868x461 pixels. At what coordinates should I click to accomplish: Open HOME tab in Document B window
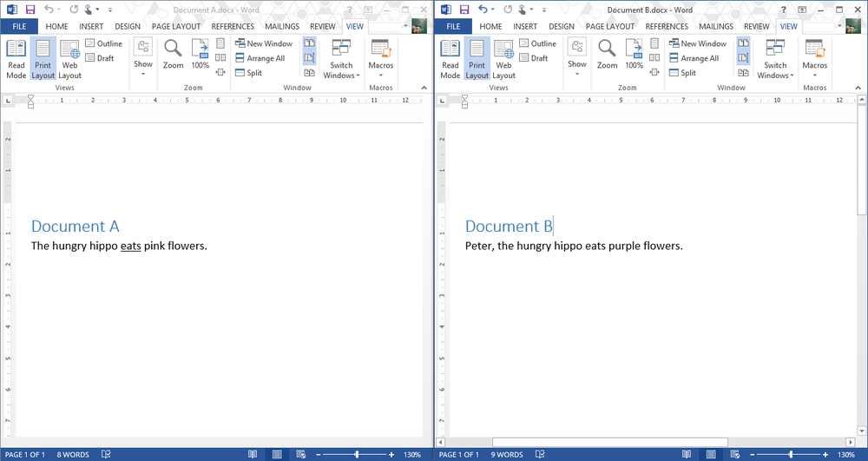[491, 26]
